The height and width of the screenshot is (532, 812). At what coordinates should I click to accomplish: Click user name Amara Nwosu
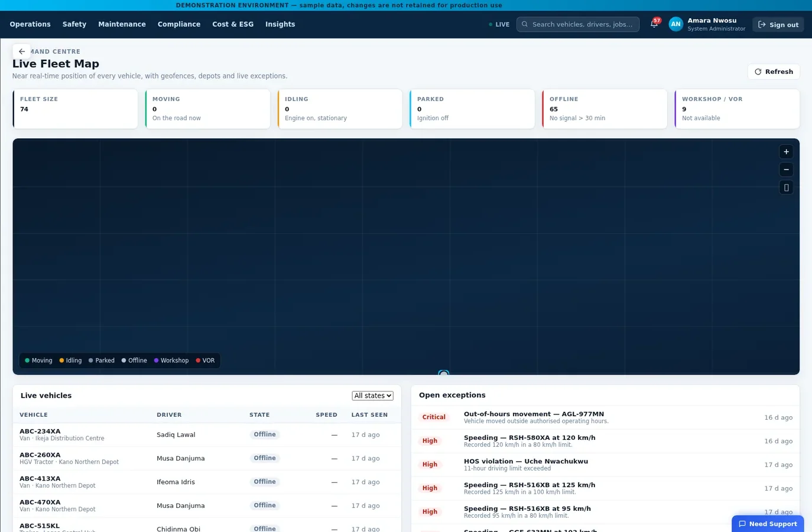click(712, 21)
